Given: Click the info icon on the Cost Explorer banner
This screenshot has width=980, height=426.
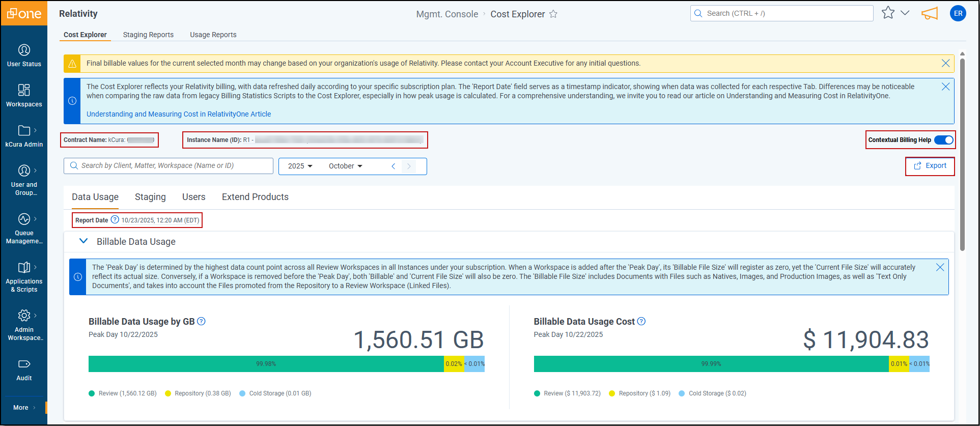Looking at the screenshot, I should pos(72,101).
